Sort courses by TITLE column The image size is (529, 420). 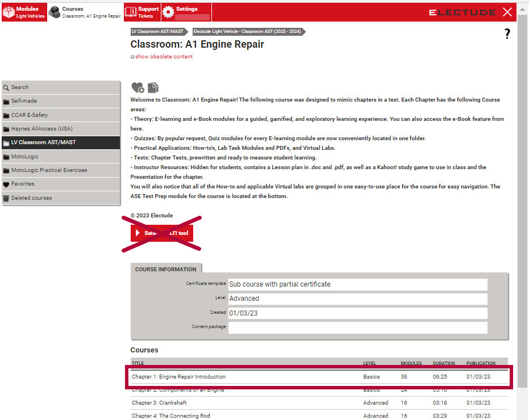(138, 363)
